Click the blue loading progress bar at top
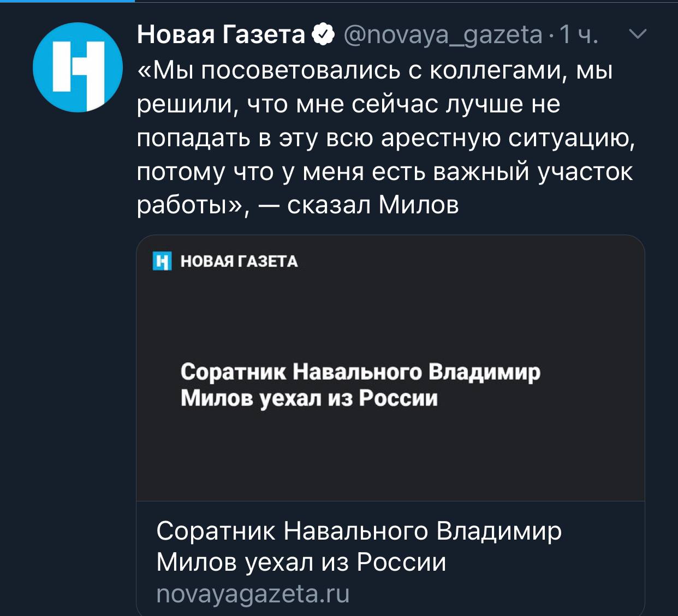 (x=67, y=1)
